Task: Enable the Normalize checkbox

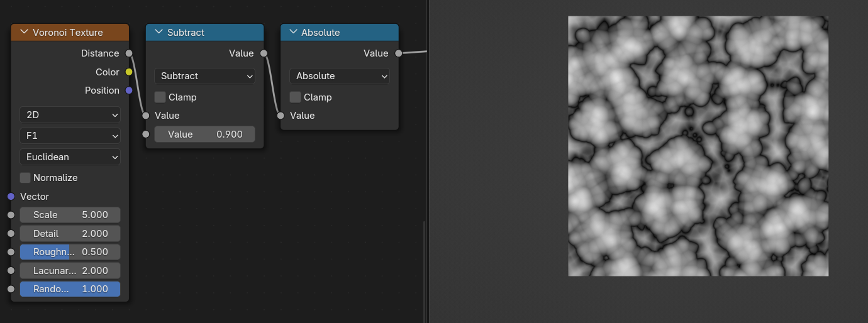Action: [25, 178]
